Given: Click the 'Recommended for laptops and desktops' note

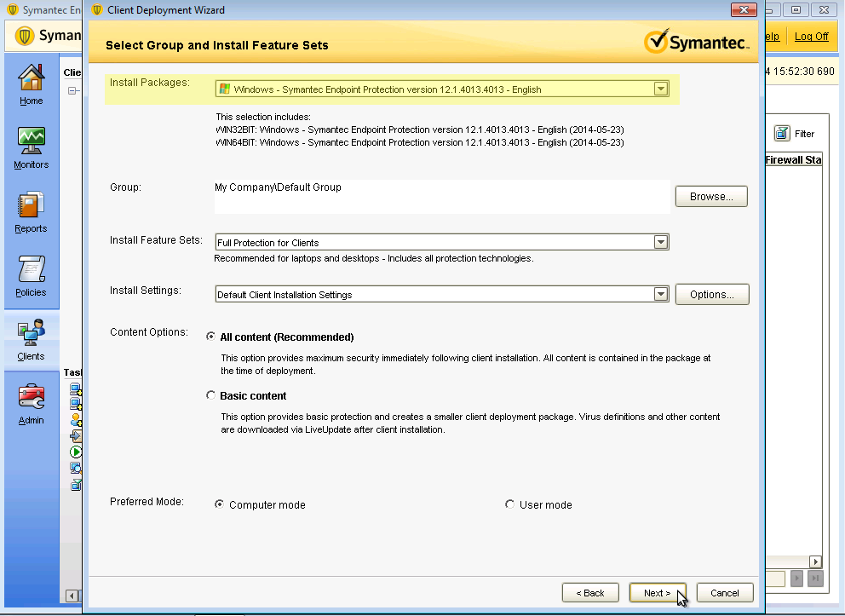Looking at the screenshot, I should 373,258.
